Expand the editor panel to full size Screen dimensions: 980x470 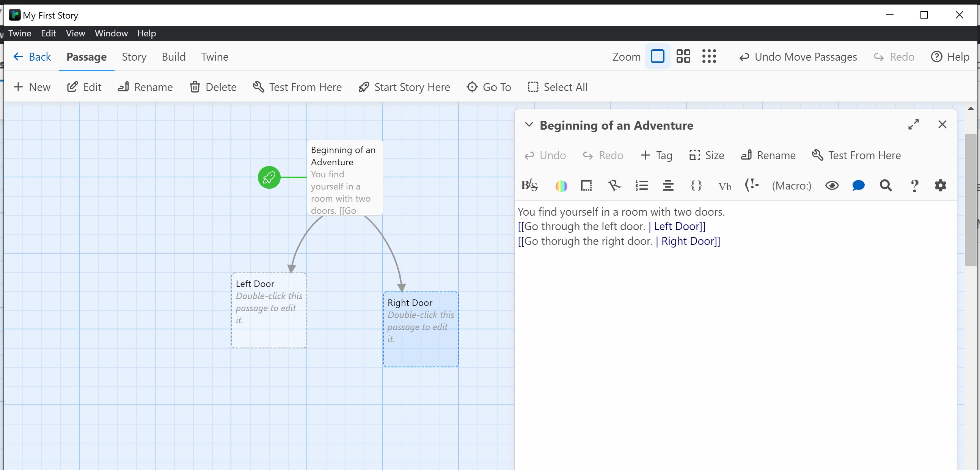[x=914, y=124]
